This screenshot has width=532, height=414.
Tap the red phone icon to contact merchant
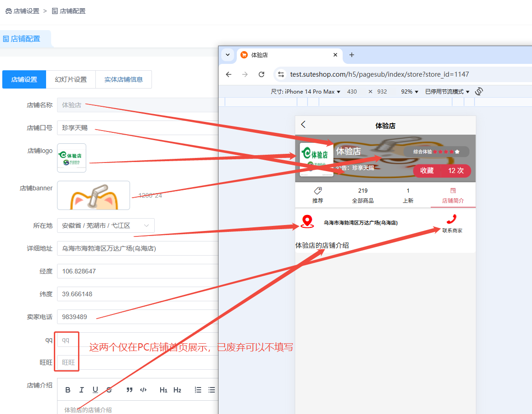pyautogui.click(x=452, y=219)
